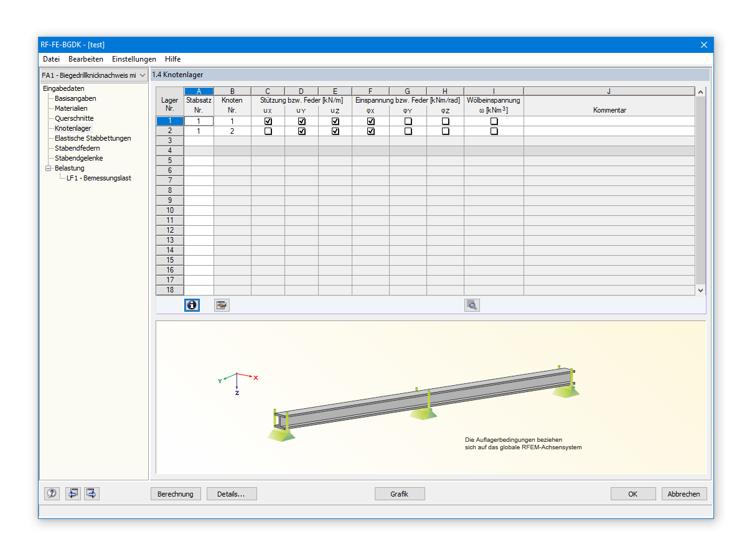Select Stabendfedern in the tree

(77, 148)
